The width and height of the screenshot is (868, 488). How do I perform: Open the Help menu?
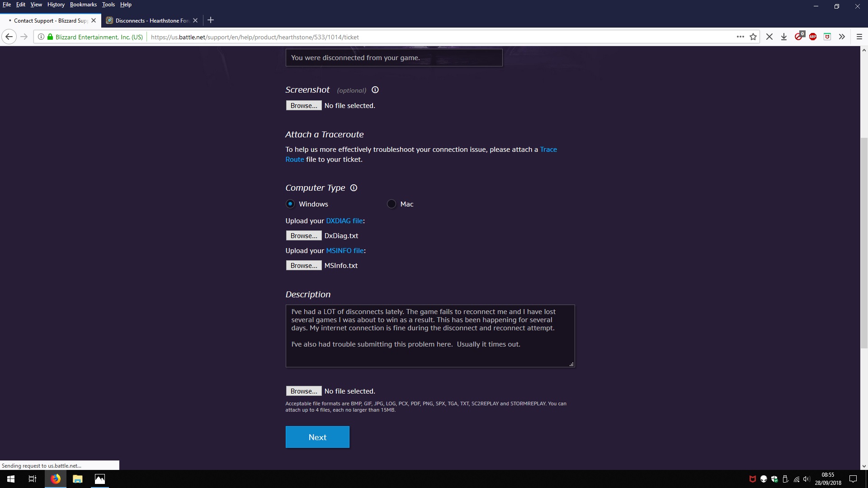click(126, 5)
